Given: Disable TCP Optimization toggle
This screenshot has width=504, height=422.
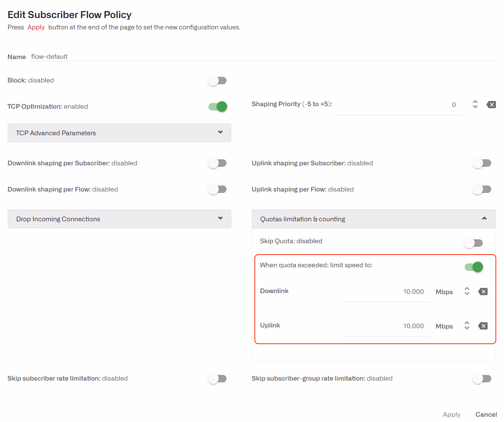Looking at the screenshot, I should coord(217,107).
